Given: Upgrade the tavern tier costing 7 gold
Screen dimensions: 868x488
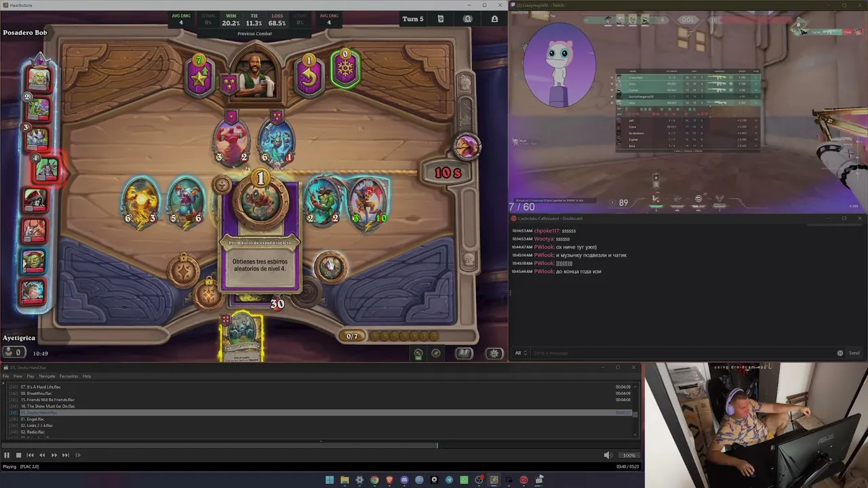Looking at the screenshot, I should pyautogui.click(x=200, y=76).
